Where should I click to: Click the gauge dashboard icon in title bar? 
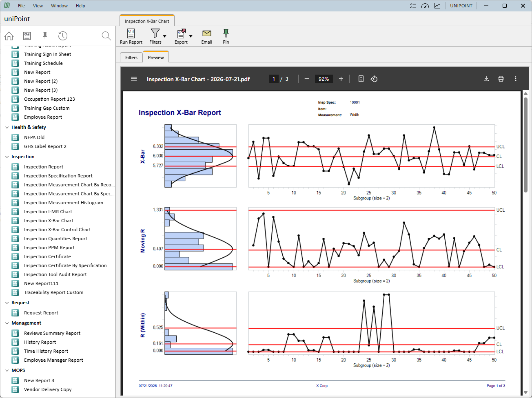(x=425, y=6)
